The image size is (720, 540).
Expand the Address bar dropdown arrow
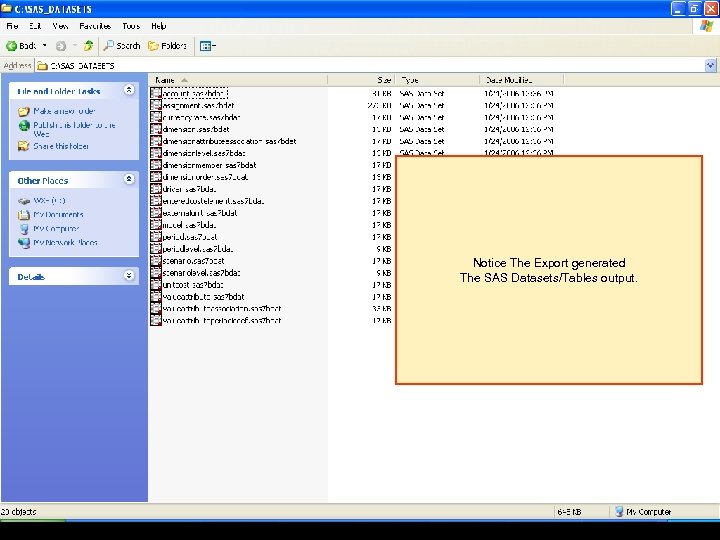[x=710, y=66]
